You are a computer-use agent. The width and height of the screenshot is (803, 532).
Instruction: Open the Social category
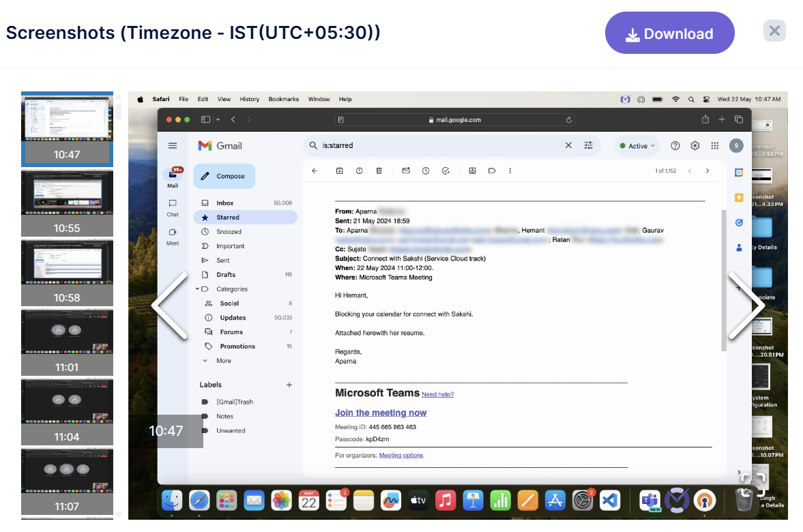pyautogui.click(x=246, y=304)
